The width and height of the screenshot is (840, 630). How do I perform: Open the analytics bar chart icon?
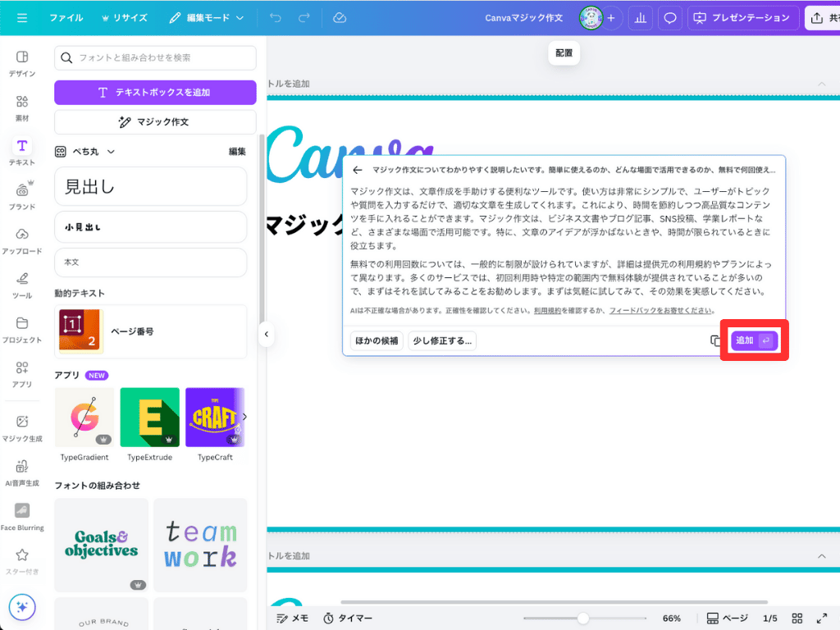point(641,18)
